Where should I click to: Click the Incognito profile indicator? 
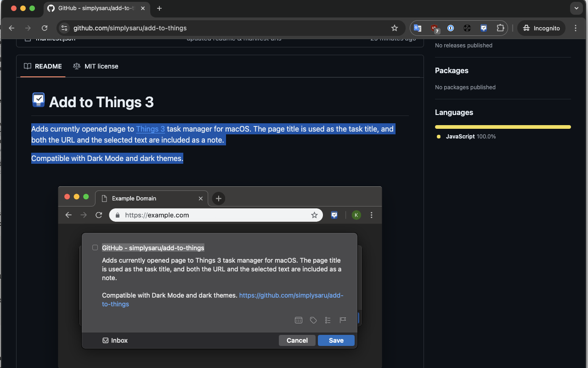[x=541, y=28]
